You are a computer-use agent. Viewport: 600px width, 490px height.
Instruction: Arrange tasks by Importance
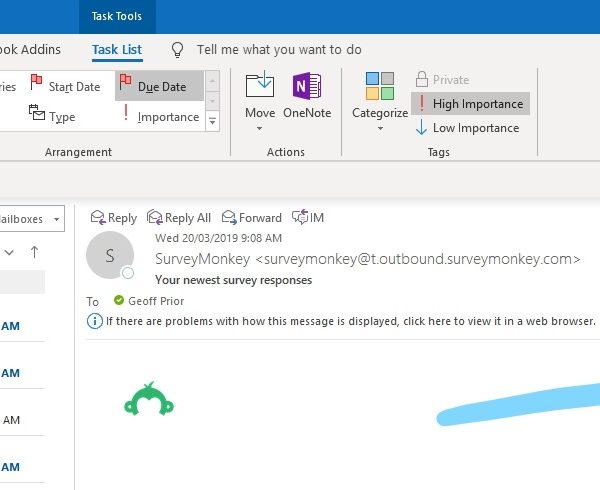pos(160,116)
